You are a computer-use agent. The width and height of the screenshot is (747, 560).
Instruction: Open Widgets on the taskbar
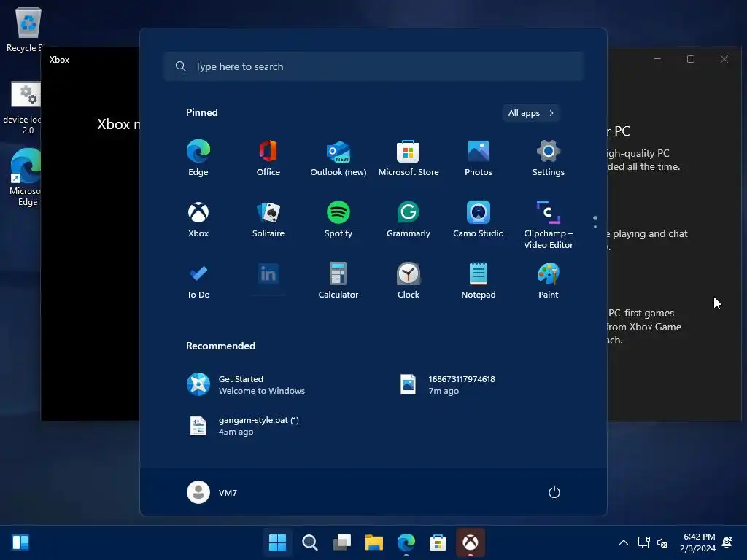[x=20, y=542]
